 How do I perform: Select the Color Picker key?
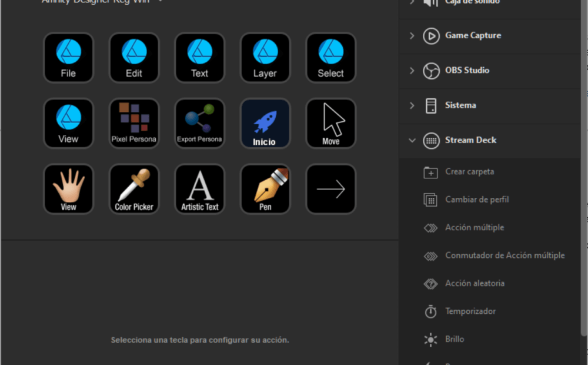pyautogui.click(x=134, y=189)
